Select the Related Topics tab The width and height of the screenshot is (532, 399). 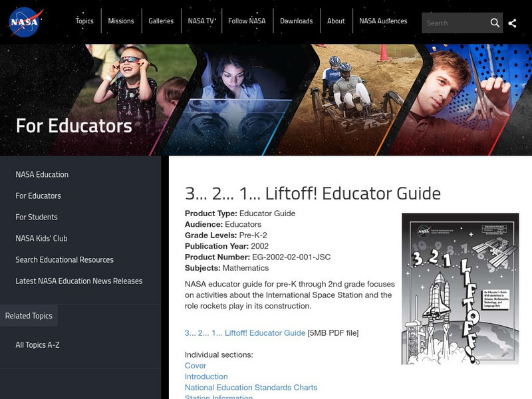pos(29,316)
